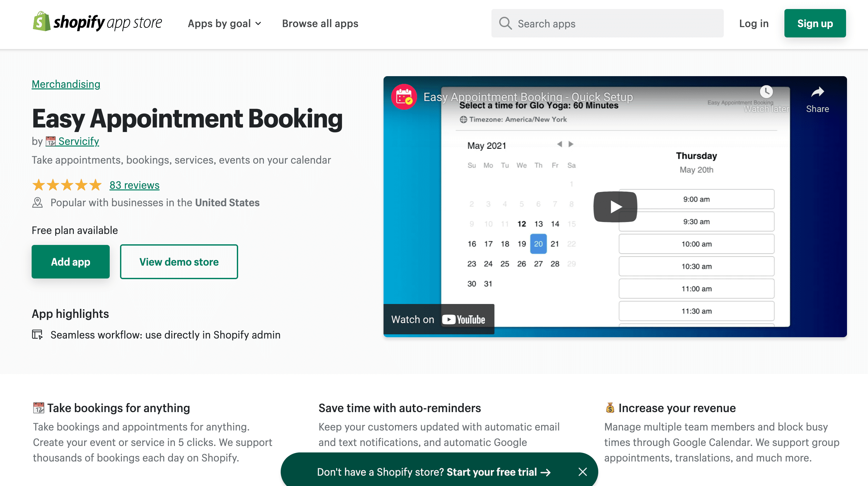868x486 pixels.
Task: Click the location pin icon near popularity text
Action: click(37, 202)
